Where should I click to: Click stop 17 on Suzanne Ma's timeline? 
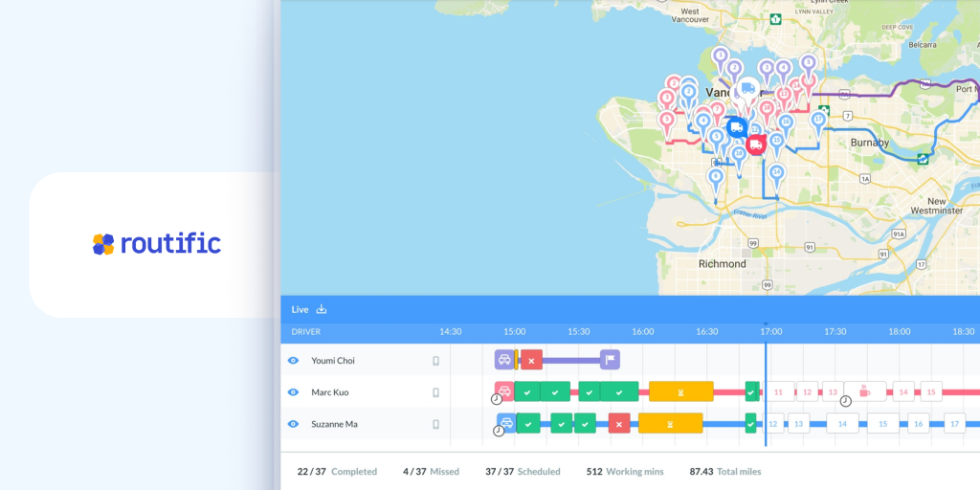coord(953,423)
